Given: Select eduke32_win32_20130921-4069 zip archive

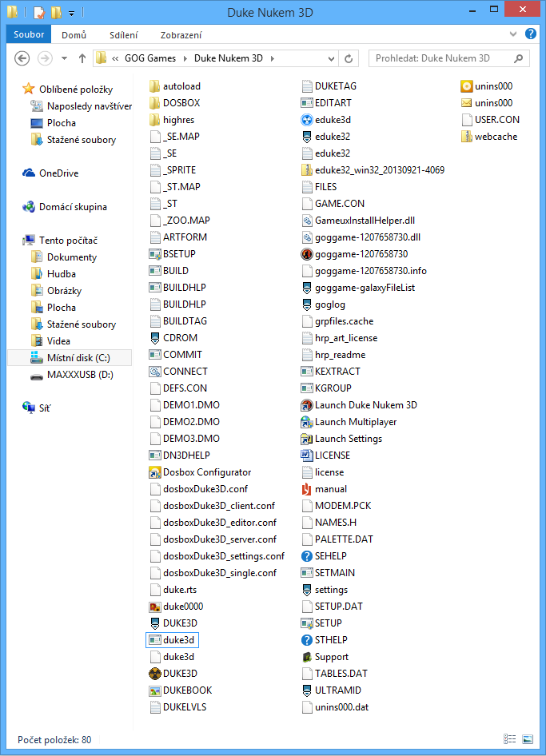Looking at the screenshot, I should (373, 170).
